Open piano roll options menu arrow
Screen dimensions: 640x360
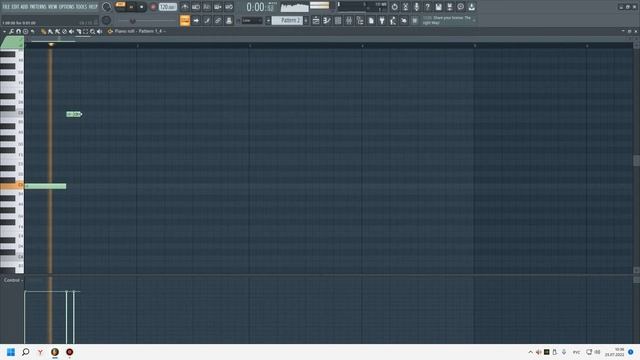(4, 31)
